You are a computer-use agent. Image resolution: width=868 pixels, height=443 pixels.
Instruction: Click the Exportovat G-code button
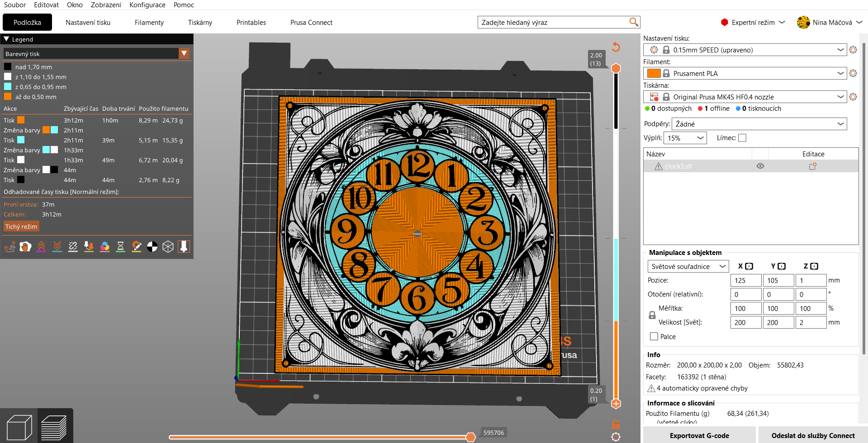[x=699, y=435]
